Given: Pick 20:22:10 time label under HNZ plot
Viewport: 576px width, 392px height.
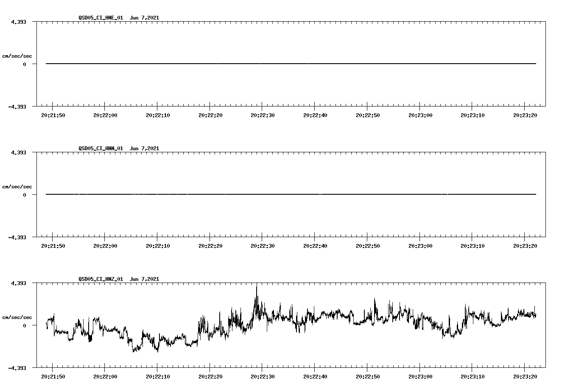Looking at the screenshot, I should coord(158,376).
